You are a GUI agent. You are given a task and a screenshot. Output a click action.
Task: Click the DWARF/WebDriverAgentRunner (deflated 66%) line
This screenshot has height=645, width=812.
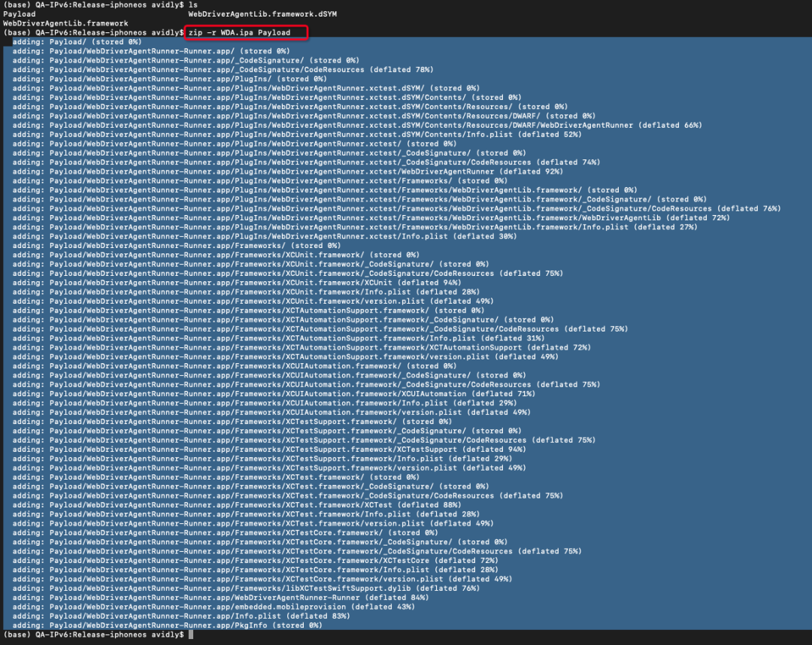pyautogui.click(x=357, y=126)
